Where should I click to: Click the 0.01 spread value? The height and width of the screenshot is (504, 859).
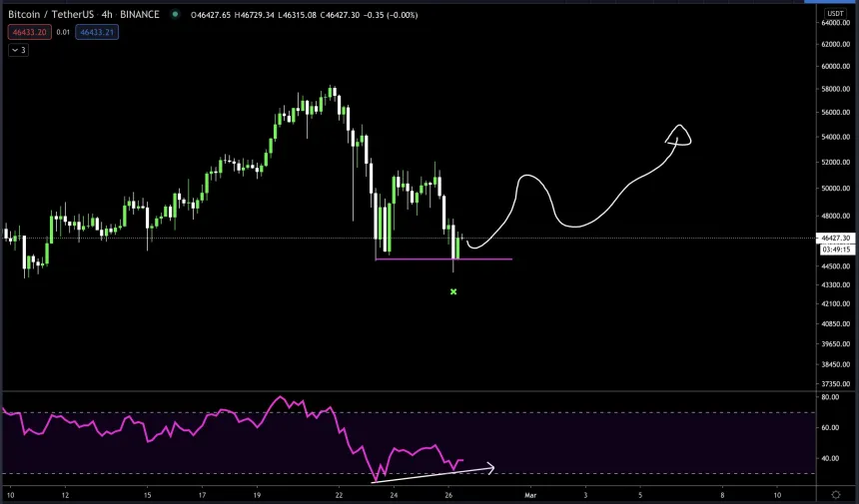pyautogui.click(x=63, y=32)
